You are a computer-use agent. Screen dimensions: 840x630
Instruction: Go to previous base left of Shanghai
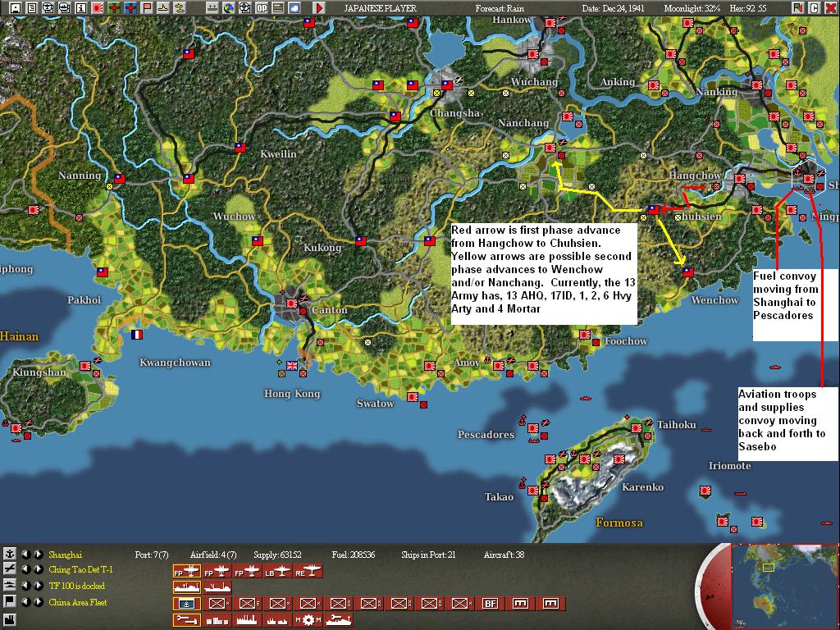(x=25, y=554)
